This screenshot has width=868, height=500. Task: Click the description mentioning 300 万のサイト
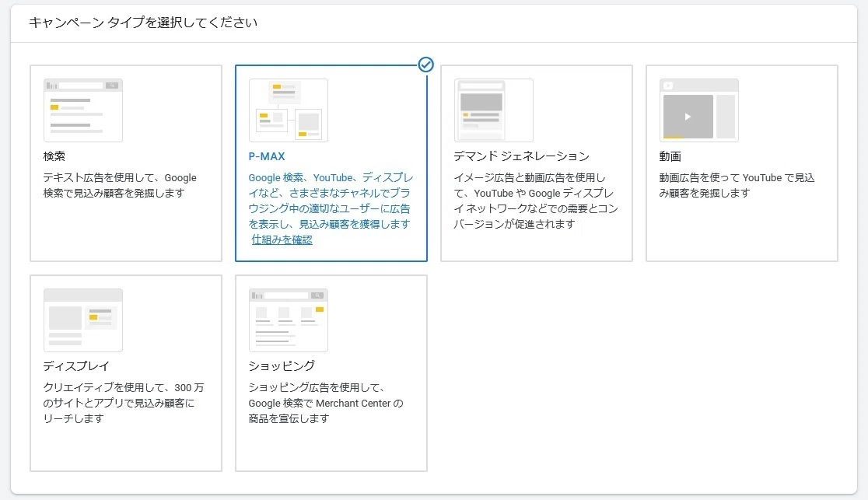[x=124, y=403]
